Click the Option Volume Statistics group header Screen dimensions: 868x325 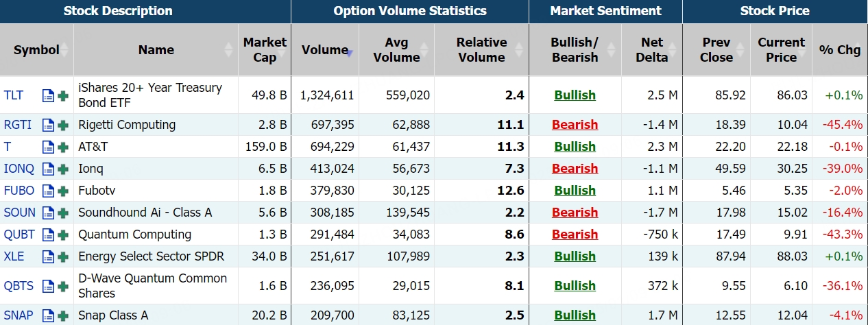point(410,11)
